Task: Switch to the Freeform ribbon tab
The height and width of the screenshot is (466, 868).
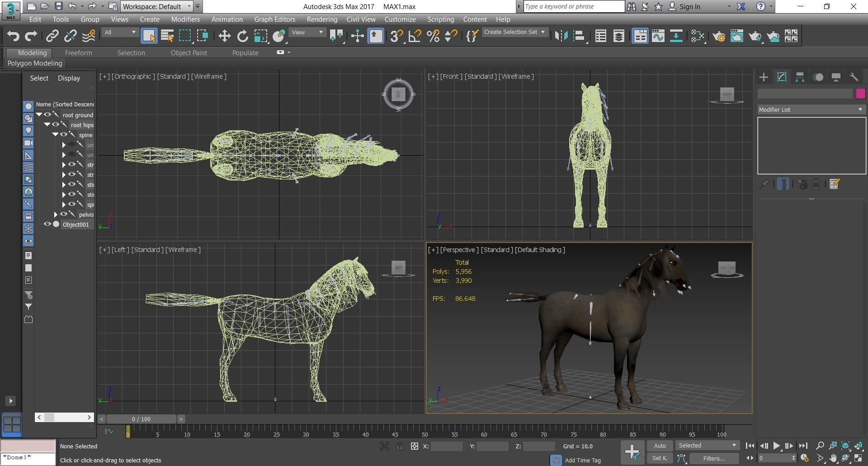Action: point(78,53)
